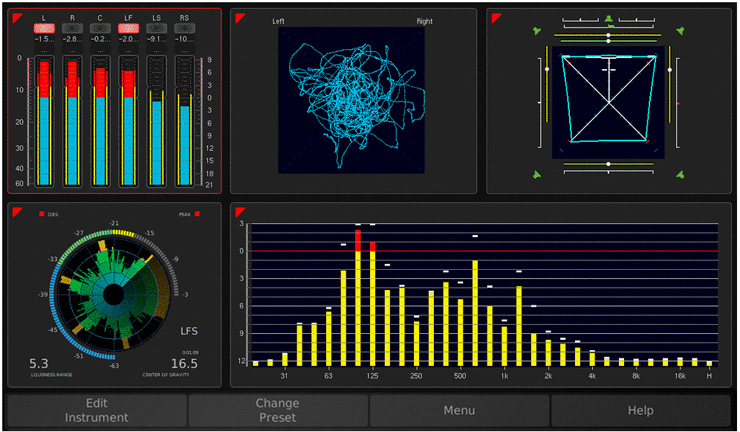
Task: Click the cyan Lissajous vectorscope display
Action: 351,100
